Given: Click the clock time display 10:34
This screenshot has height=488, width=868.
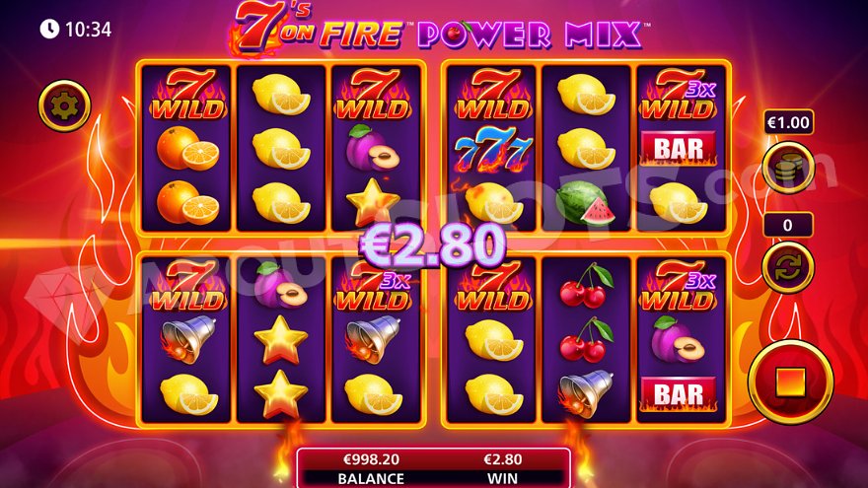Looking at the screenshot, I should click(76, 29).
